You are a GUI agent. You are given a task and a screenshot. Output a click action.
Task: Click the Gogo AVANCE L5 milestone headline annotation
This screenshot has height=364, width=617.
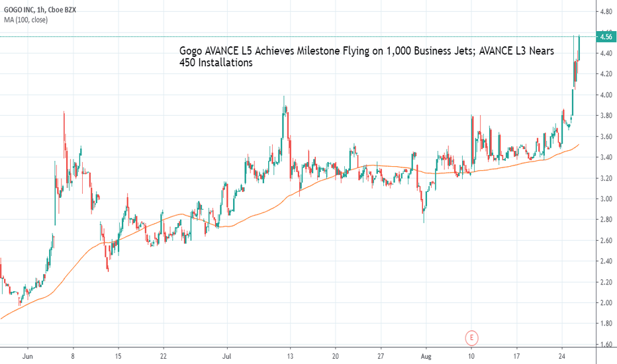[367, 57]
